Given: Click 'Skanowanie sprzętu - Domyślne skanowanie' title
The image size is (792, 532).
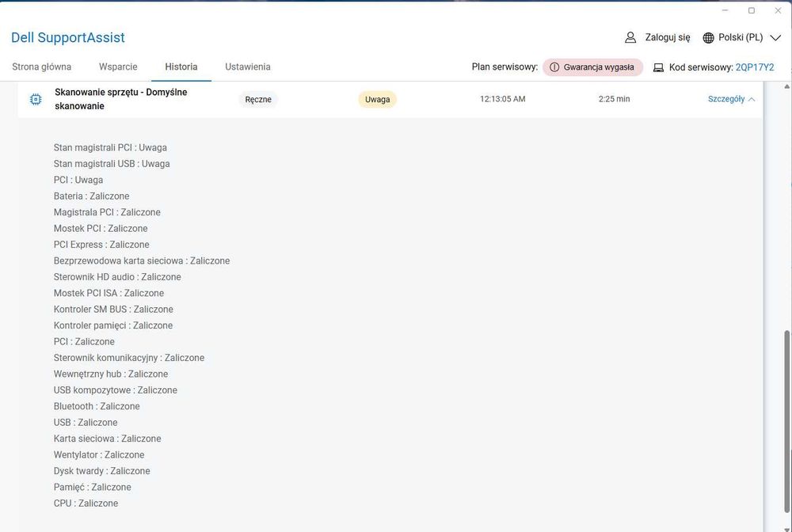Looking at the screenshot, I should 120,99.
